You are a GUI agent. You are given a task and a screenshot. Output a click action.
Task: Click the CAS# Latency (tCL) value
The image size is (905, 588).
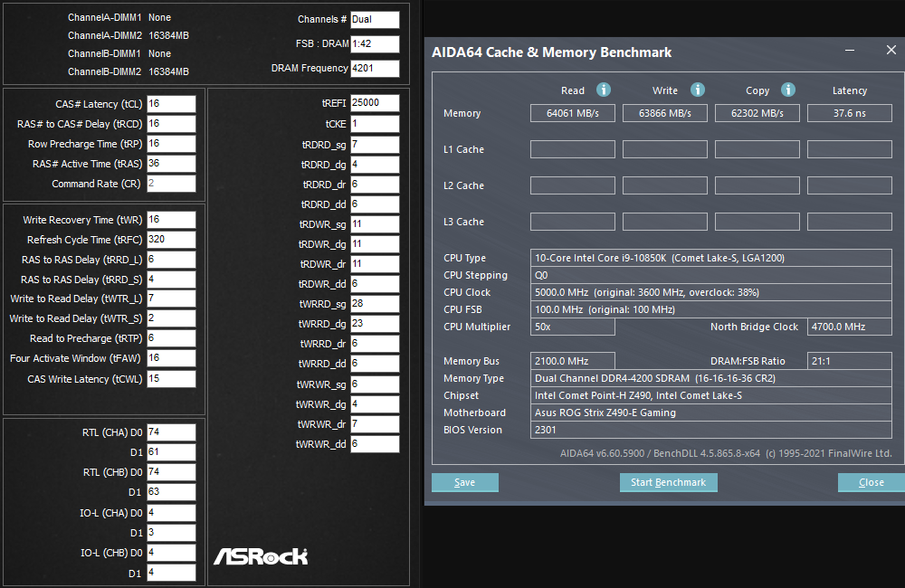171,104
